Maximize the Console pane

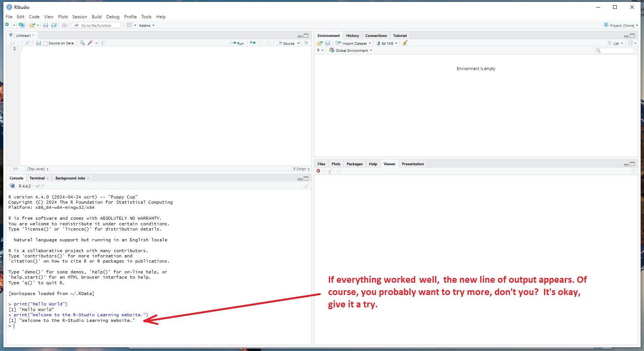tap(306, 179)
